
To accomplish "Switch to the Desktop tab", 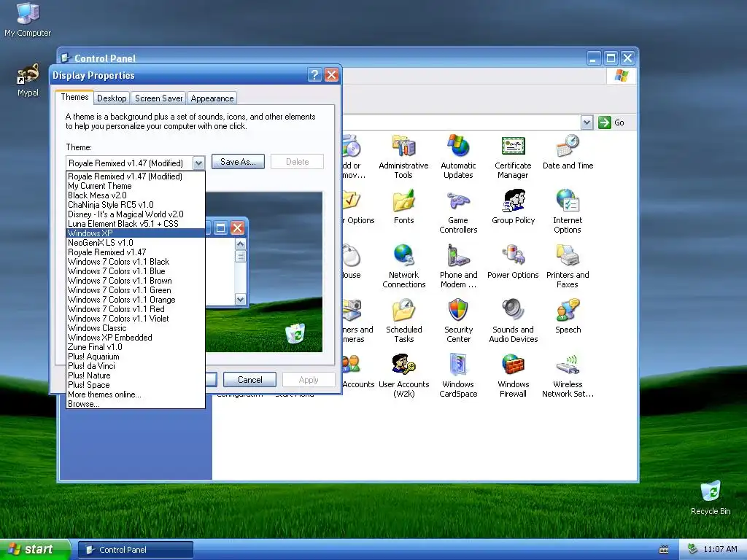I will [x=112, y=98].
